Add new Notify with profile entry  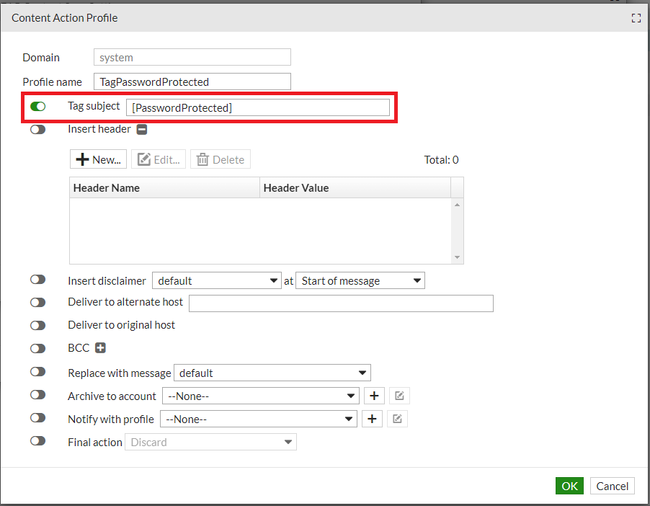coord(372,419)
